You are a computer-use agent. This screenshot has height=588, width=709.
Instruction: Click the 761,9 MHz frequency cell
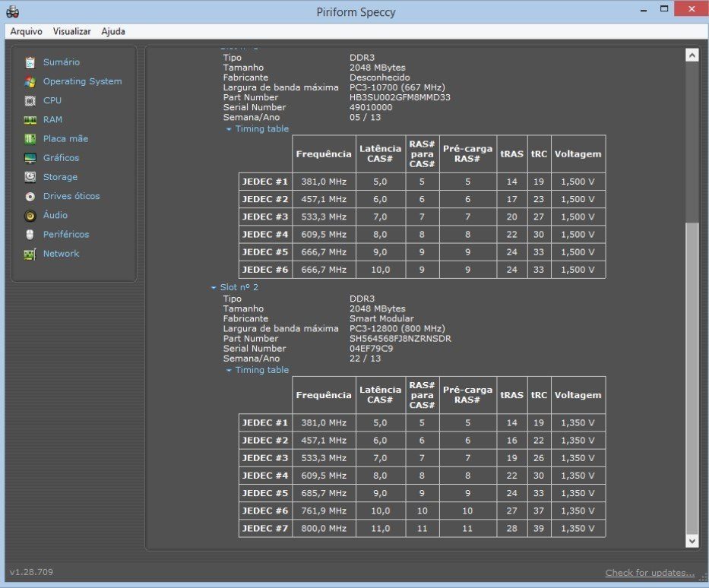[x=324, y=511]
